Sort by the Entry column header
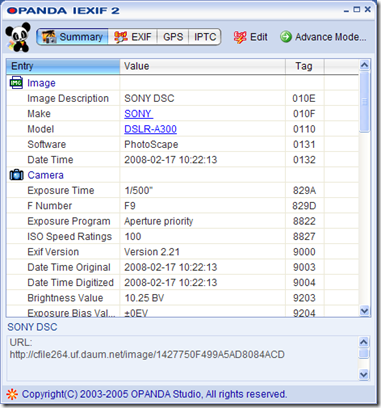This screenshot has width=381, height=408. (63, 66)
